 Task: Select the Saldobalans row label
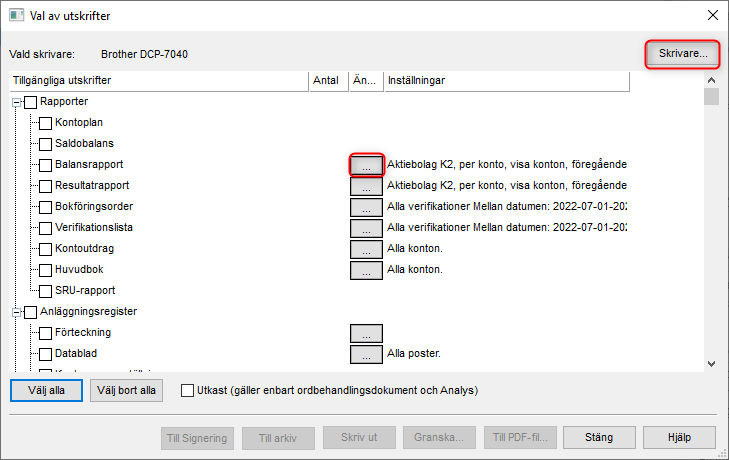[85, 144]
